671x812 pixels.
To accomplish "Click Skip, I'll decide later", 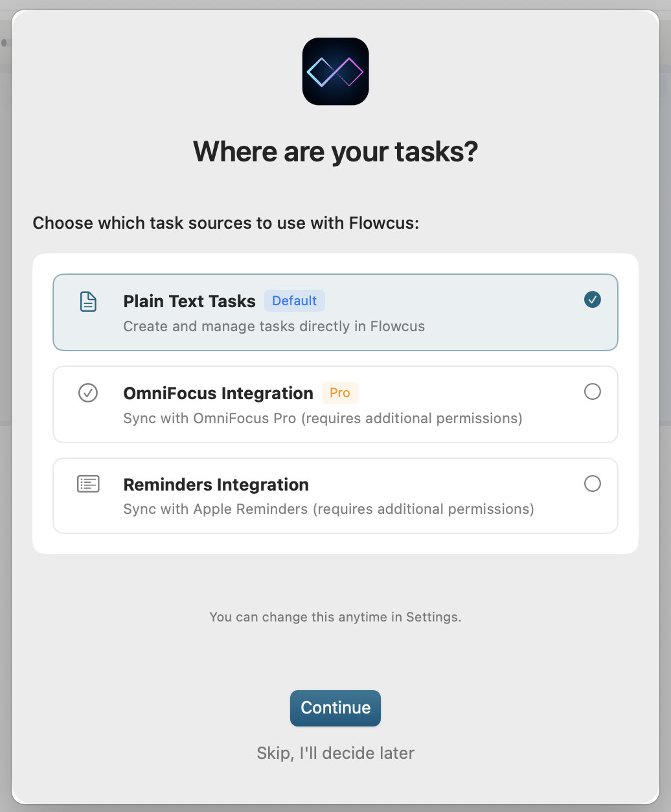I will (x=335, y=752).
